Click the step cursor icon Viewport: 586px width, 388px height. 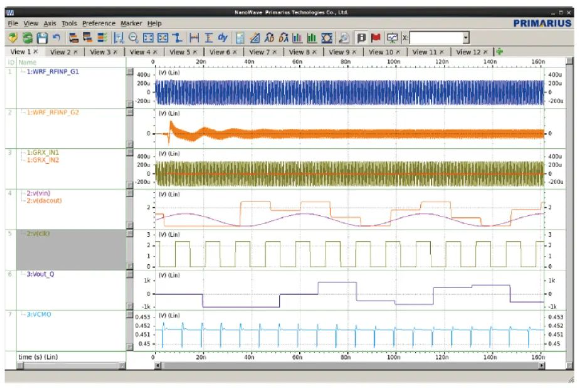(x=177, y=37)
